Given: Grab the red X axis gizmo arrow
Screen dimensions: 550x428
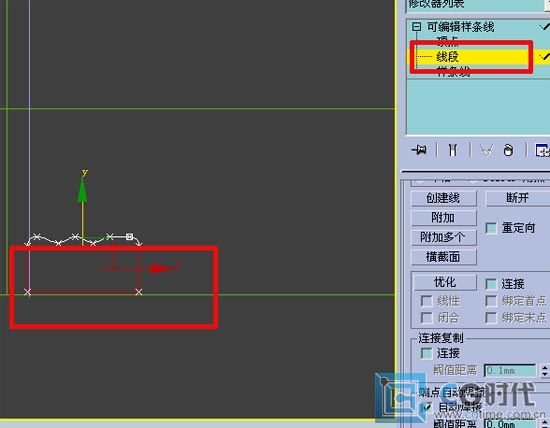Looking at the screenshot, I should [x=163, y=268].
